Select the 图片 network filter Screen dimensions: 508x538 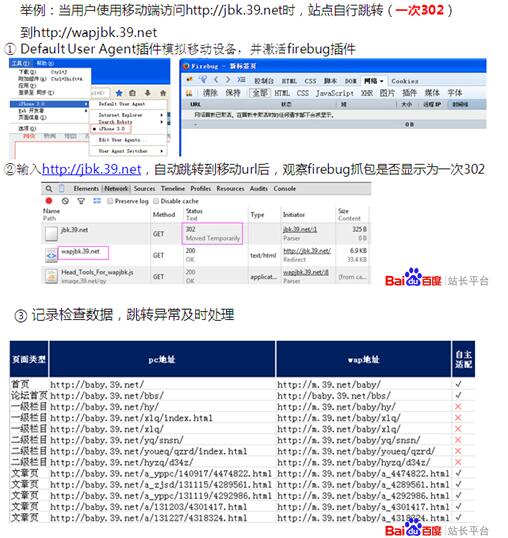pos(387,93)
